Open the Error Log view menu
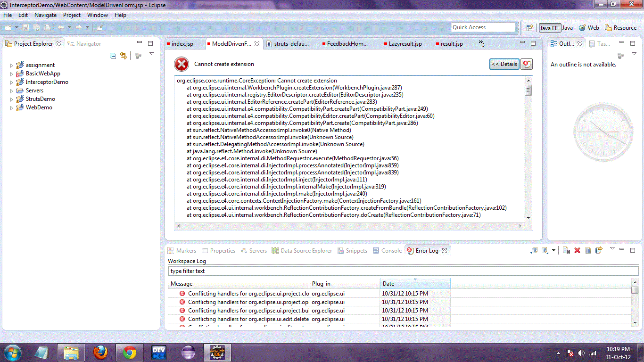644x362 pixels. (612, 248)
